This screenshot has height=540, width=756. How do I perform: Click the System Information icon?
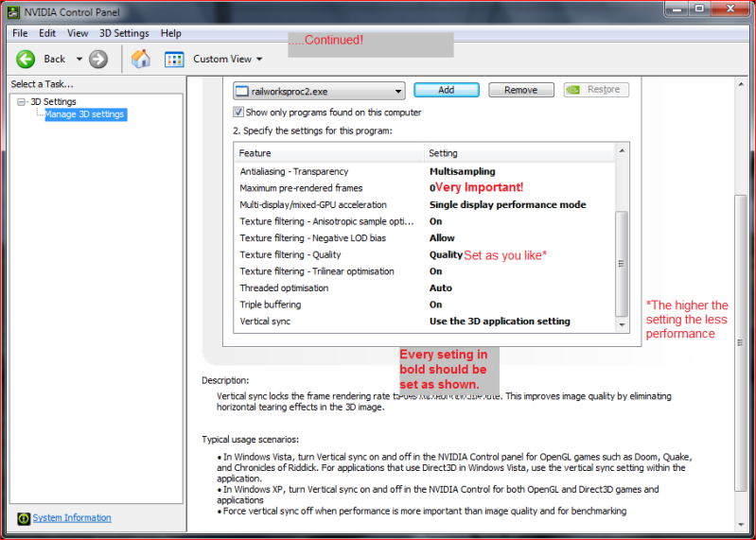23,518
